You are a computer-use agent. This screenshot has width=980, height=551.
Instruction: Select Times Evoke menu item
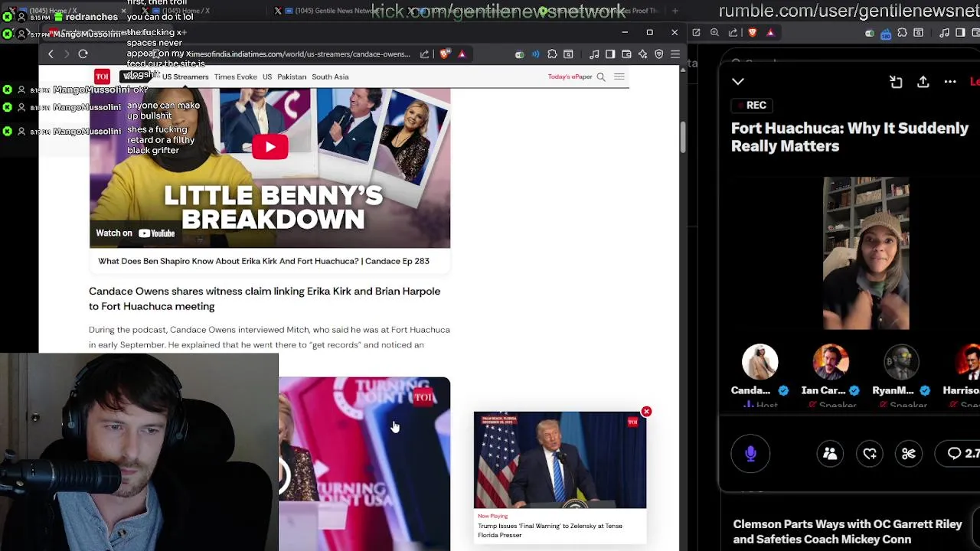(236, 77)
